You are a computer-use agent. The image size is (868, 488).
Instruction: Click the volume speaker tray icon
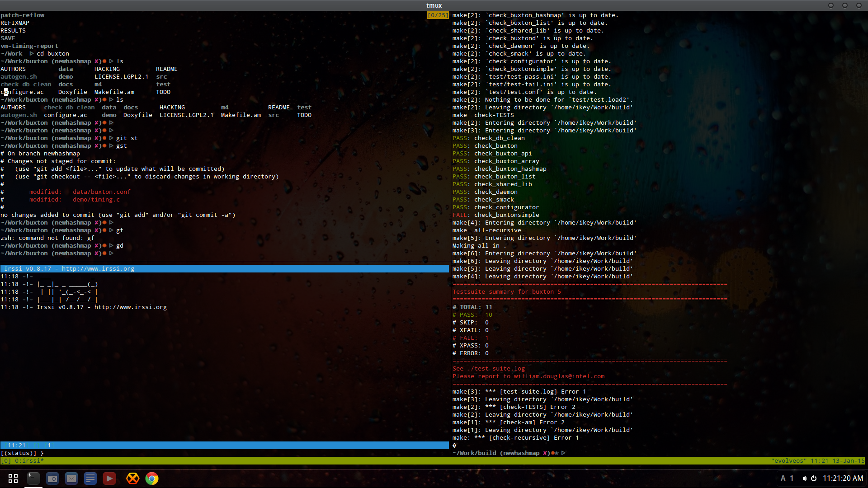[x=805, y=478]
